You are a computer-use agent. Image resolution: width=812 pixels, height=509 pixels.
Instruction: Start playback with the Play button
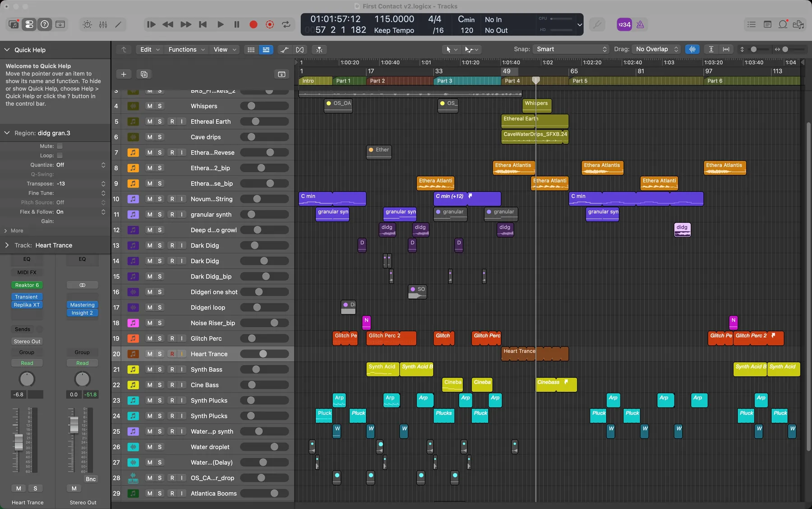220,24
